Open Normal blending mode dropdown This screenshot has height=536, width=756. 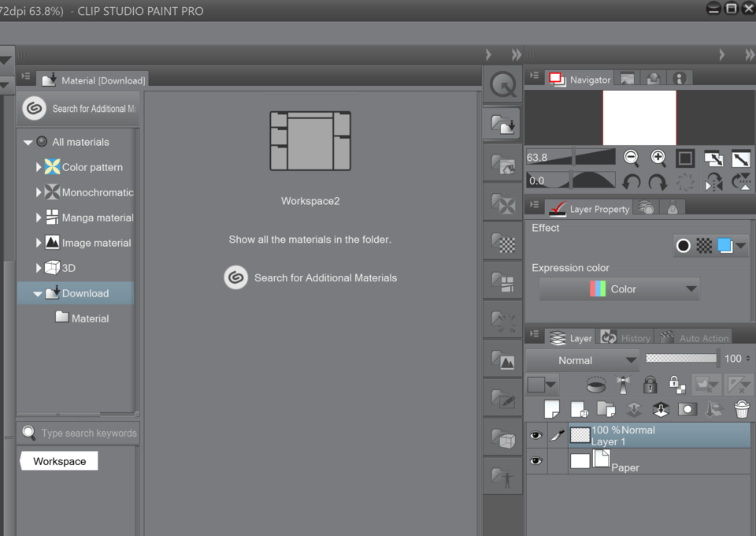(583, 360)
